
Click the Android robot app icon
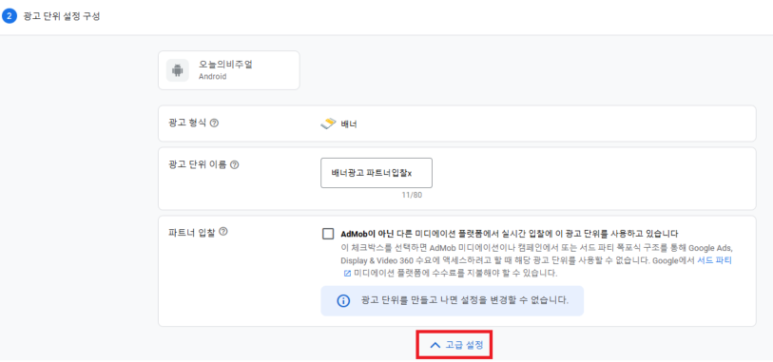point(177,71)
